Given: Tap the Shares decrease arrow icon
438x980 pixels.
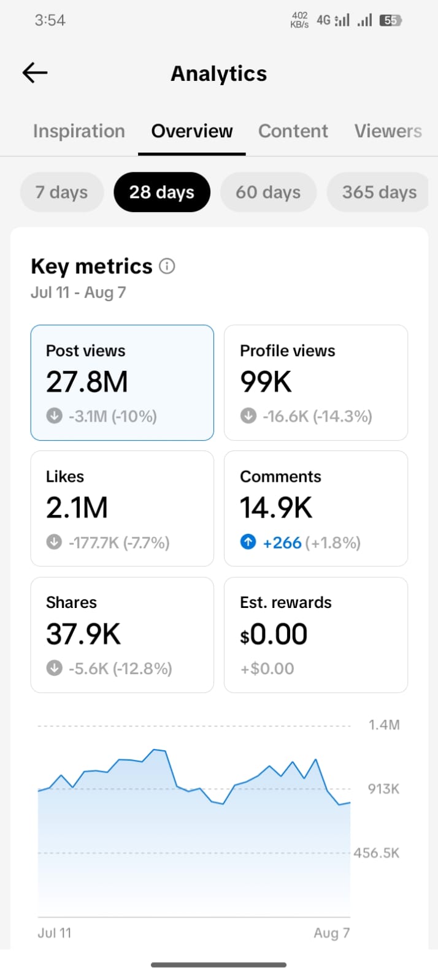Looking at the screenshot, I should (x=55, y=668).
